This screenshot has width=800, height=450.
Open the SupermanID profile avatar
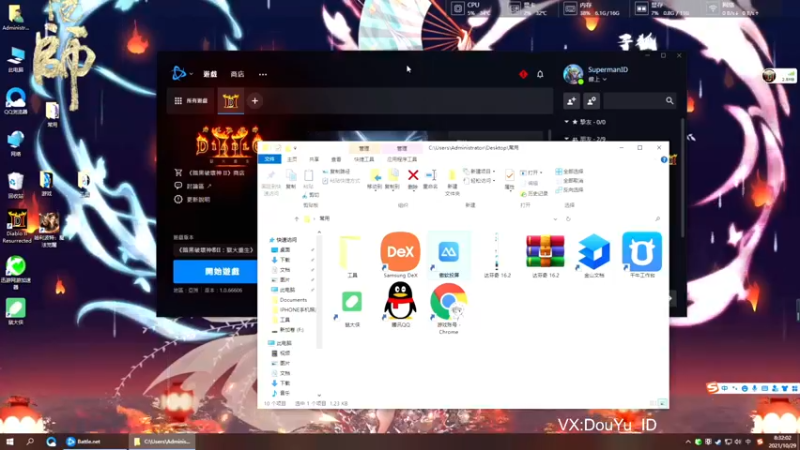coord(573,74)
